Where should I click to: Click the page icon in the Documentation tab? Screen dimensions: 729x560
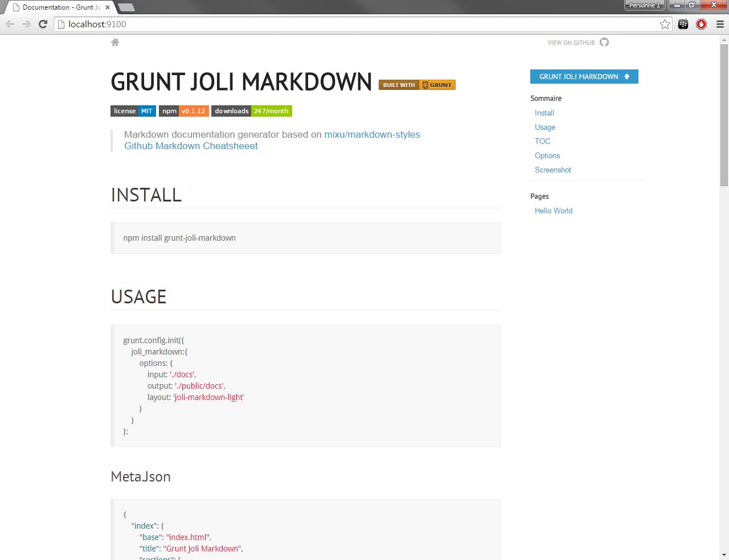coord(15,7)
